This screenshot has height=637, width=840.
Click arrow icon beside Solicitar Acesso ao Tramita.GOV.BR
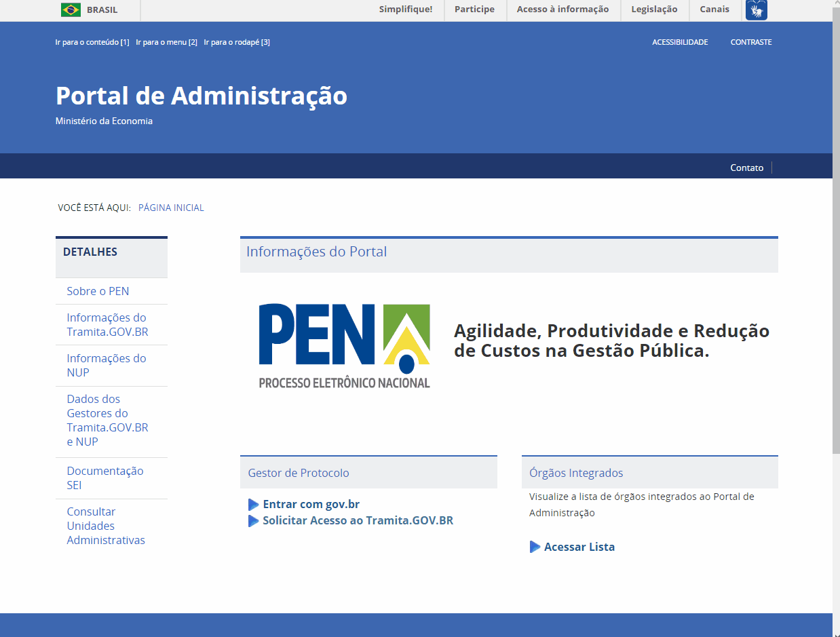click(254, 521)
